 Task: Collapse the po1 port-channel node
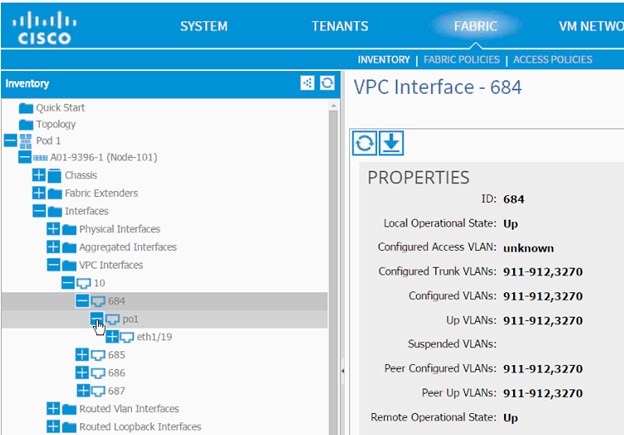coord(96,318)
